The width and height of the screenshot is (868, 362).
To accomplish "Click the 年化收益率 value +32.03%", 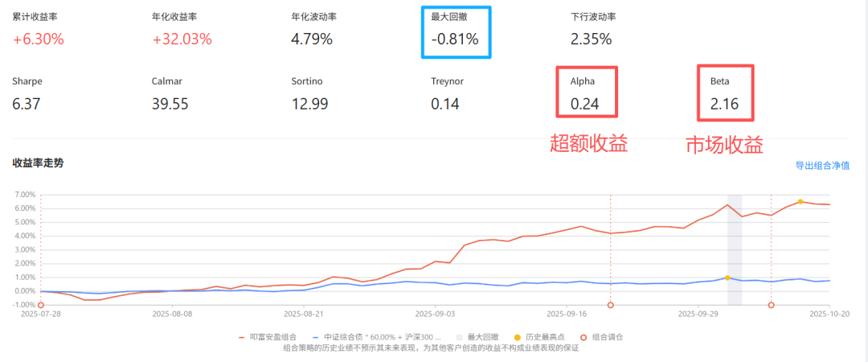I will pyautogui.click(x=182, y=39).
